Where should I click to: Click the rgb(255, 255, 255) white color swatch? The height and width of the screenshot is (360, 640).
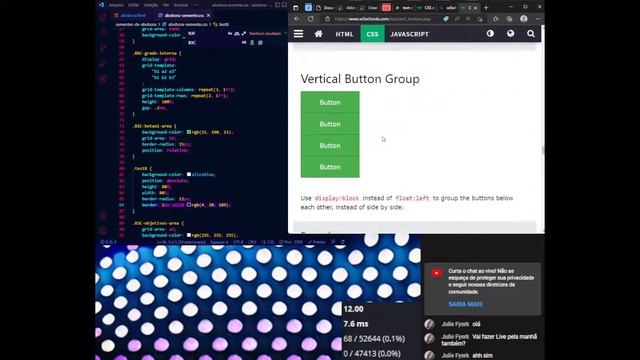pos(189,235)
